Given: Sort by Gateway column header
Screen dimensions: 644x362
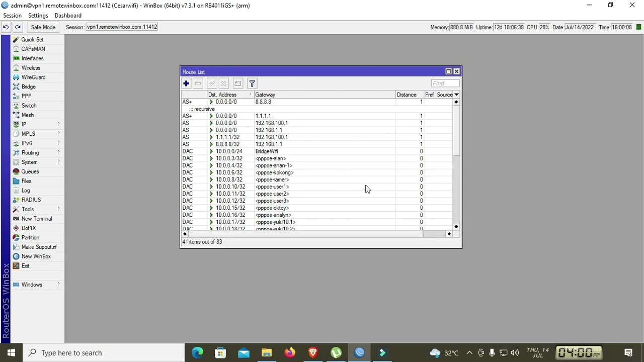Looking at the screenshot, I should coord(325,95).
